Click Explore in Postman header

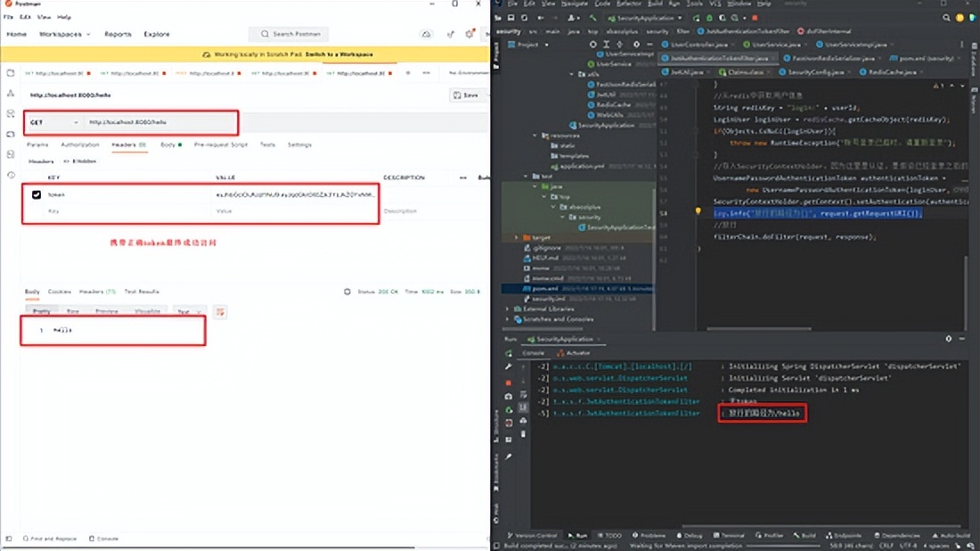156,34
